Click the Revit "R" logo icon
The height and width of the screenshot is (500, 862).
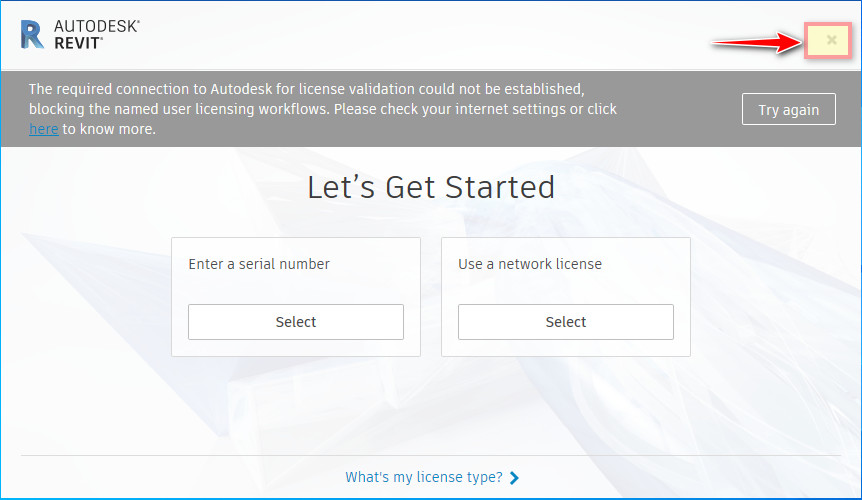(x=32, y=34)
